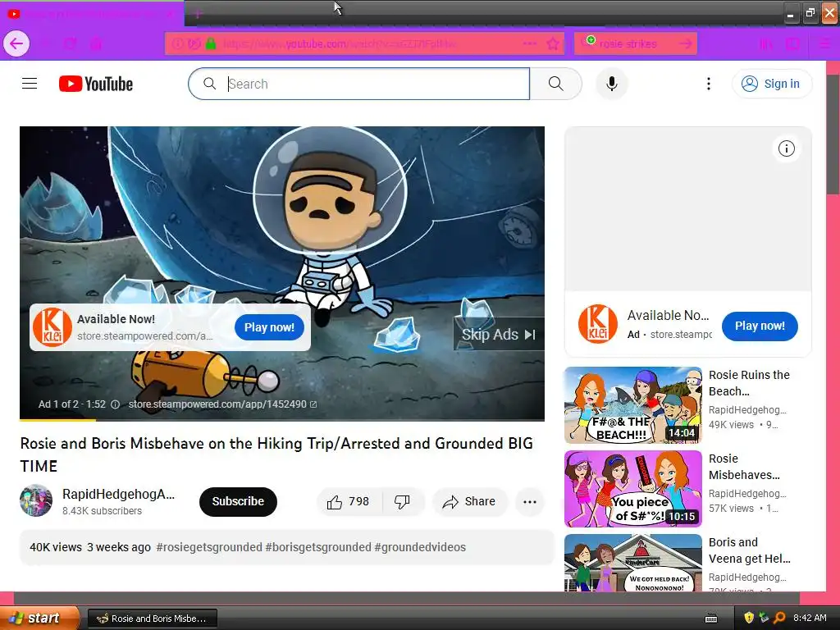Bookmark this page with the star icon
The image size is (840, 630).
click(553, 44)
